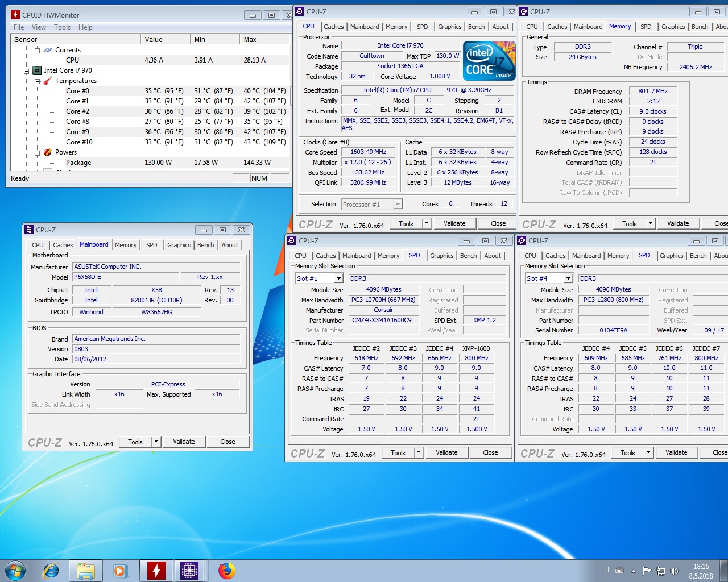Open the View menu in HWMonitor
The image size is (728, 582).
point(39,27)
